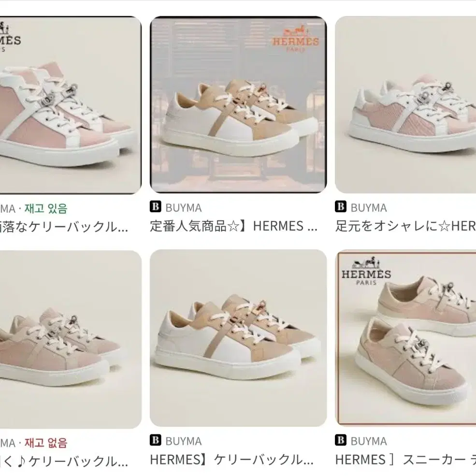476x476 pixels.
Task: Open pink low-top sneaker with white stripe
Action: click(405, 105)
